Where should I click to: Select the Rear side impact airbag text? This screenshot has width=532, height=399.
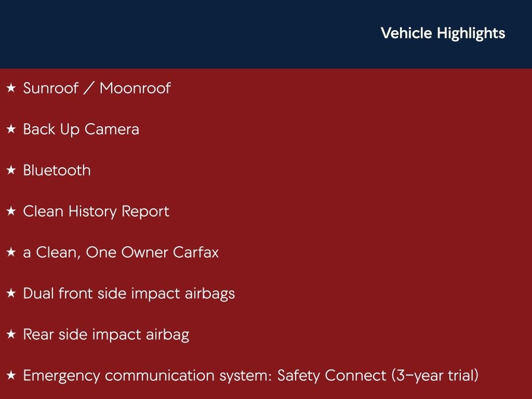click(106, 335)
